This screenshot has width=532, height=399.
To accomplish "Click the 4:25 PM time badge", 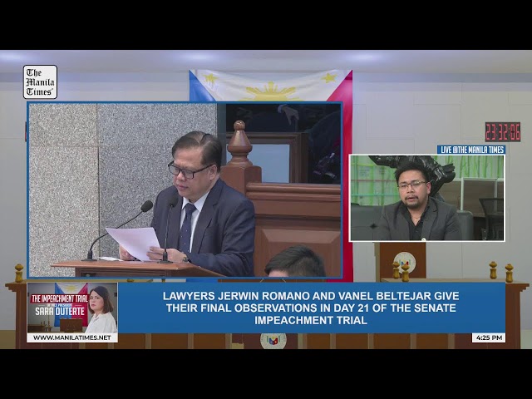I will 489,337.
